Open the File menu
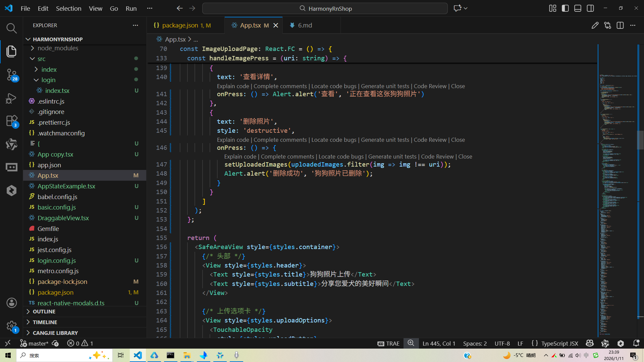 coord(25,8)
